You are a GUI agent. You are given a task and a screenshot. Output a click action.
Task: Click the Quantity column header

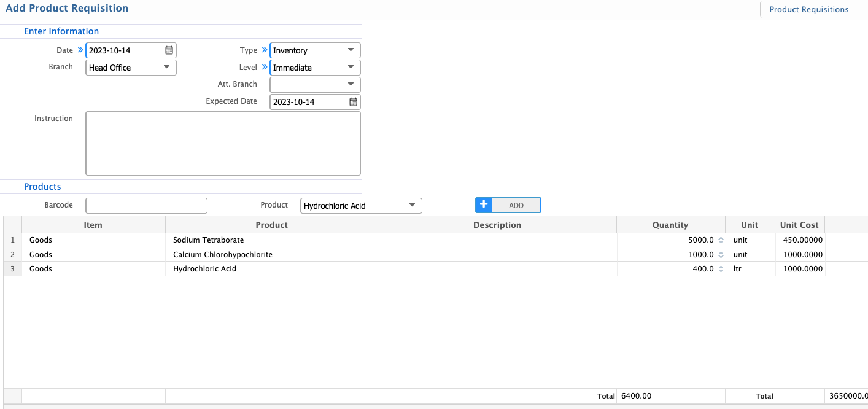(670, 224)
